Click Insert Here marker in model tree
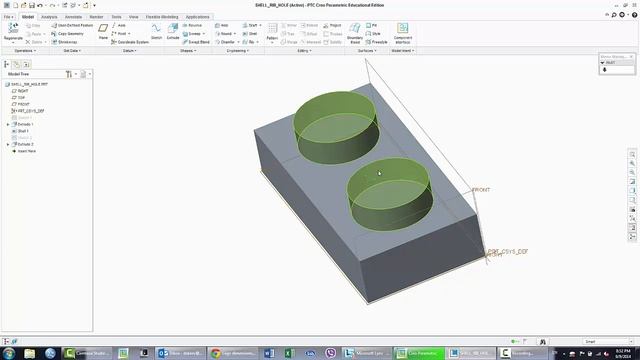The height and width of the screenshot is (360, 640). coord(24,151)
